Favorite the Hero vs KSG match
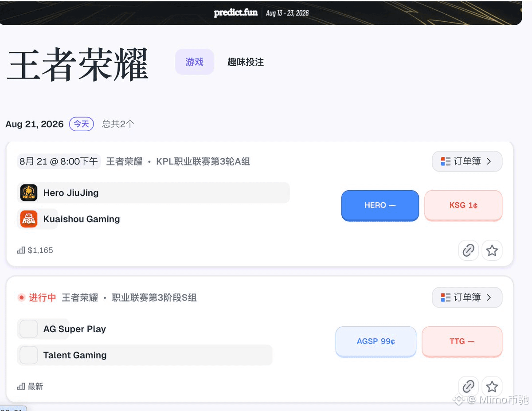The height and width of the screenshot is (411, 532). [492, 251]
